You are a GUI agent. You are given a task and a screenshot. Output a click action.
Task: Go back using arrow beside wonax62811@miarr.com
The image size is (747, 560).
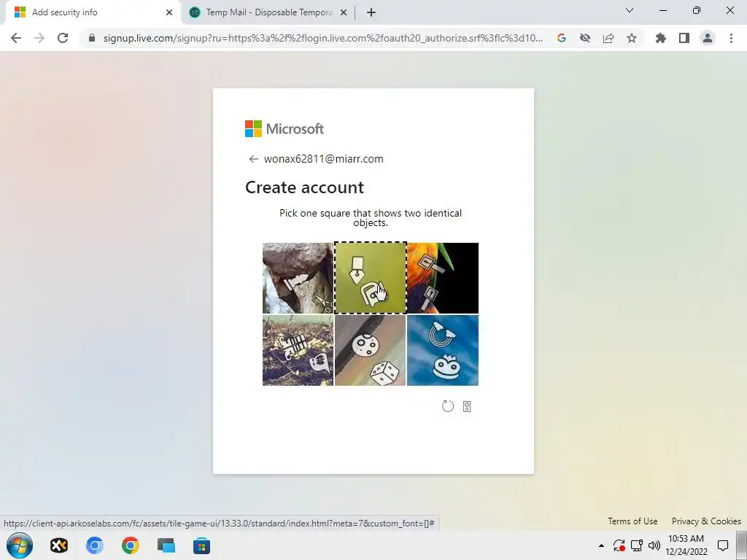(x=253, y=159)
